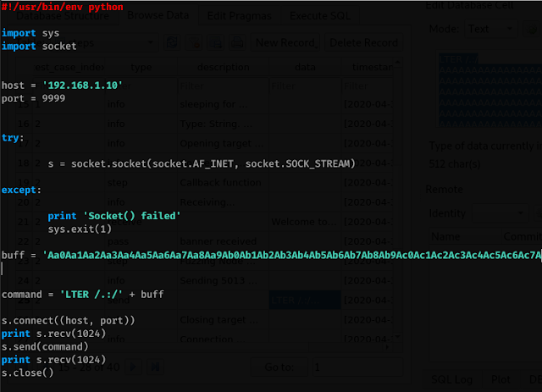Image resolution: width=542 pixels, height=392 pixels.
Task: Click the Delete Record button
Action: pos(363,43)
